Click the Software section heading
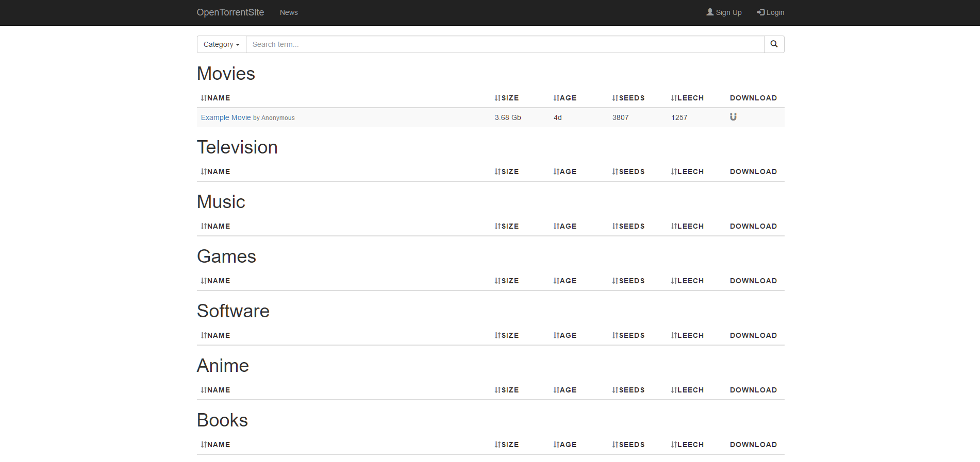Viewport: 980px width, 462px height. [x=233, y=311]
